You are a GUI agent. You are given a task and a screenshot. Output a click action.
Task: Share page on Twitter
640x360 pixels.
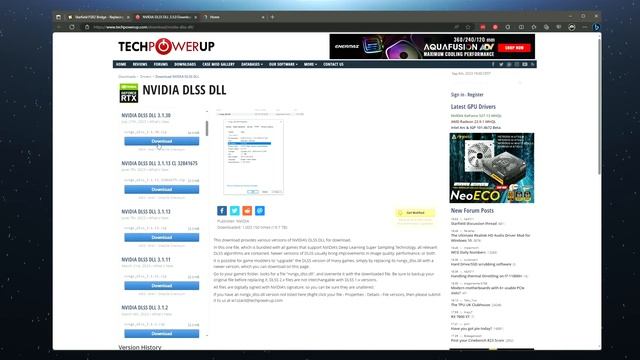234,211
